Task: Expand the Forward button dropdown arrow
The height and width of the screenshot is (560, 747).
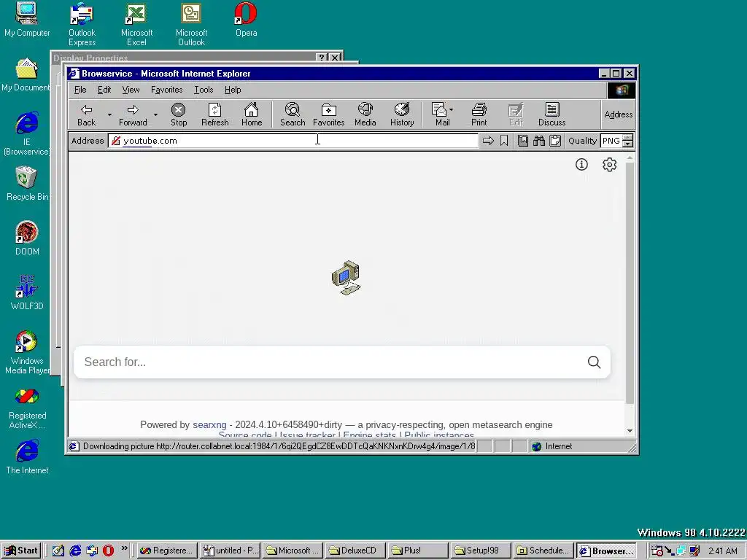Action: tap(155, 114)
